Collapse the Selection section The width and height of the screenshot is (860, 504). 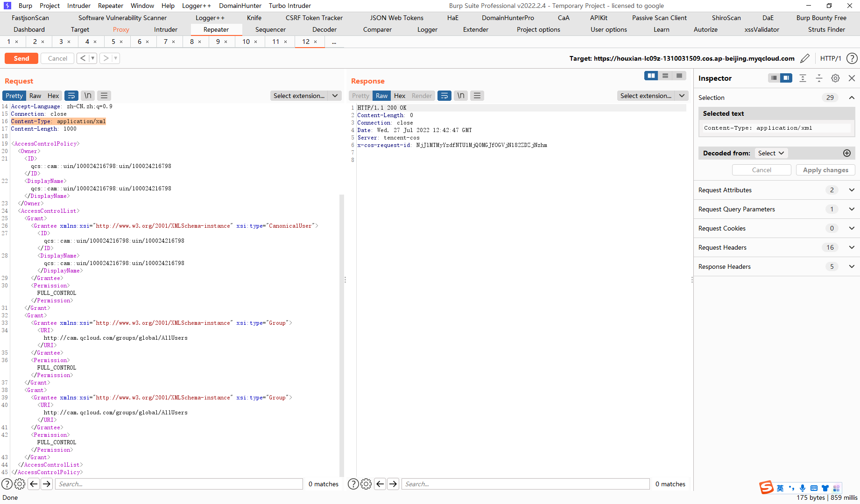tap(852, 98)
